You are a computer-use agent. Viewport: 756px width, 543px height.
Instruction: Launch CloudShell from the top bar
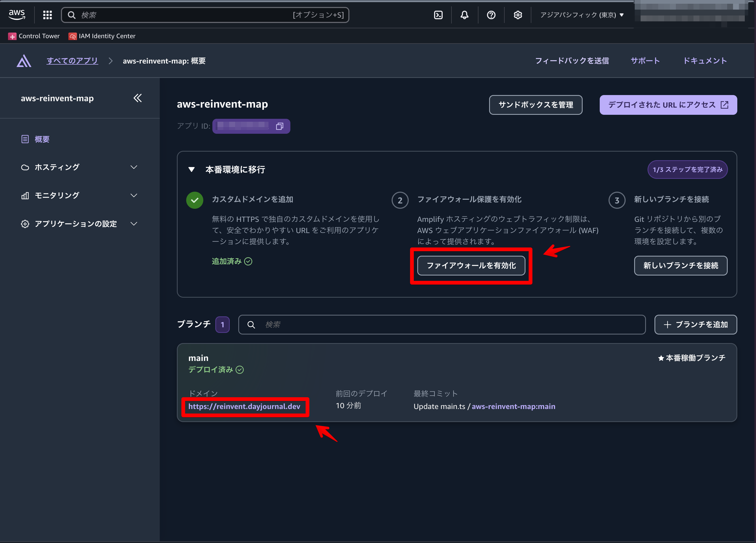[438, 15]
